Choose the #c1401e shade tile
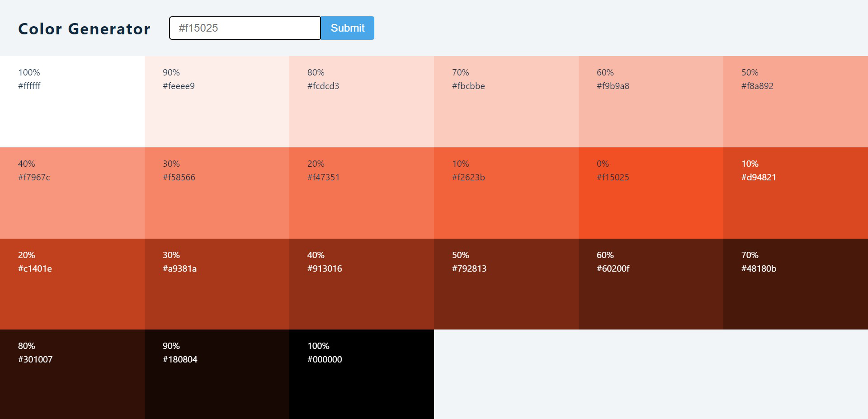This screenshot has height=419, width=868. pyautogui.click(x=72, y=284)
